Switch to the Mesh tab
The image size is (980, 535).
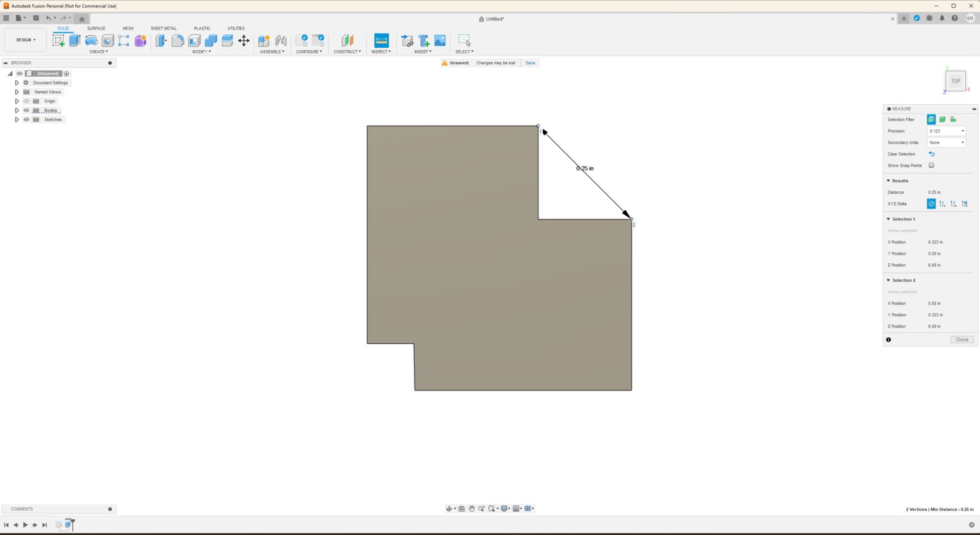point(128,28)
